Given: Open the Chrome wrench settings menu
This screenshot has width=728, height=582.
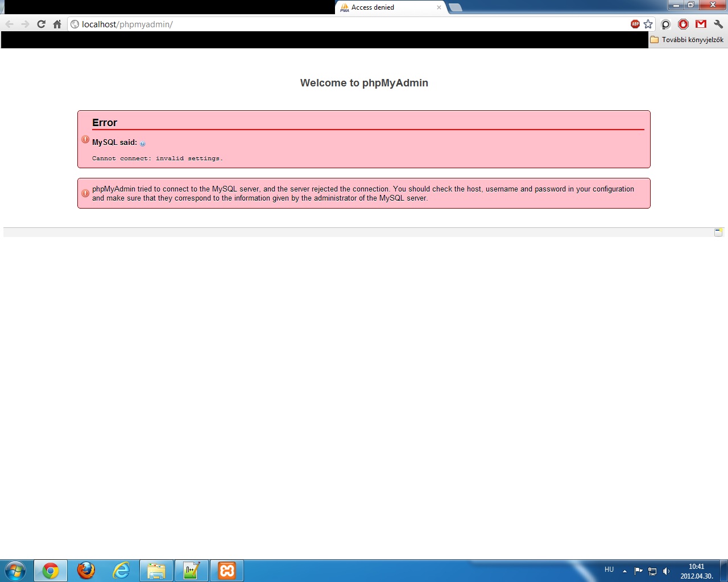Looking at the screenshot, I should pos(718,24).
